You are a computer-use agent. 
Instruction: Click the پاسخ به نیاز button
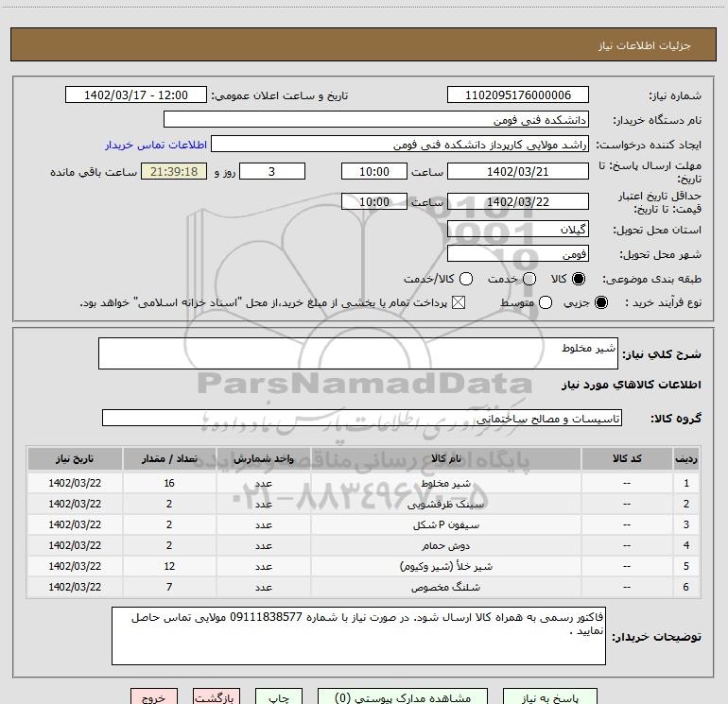pos(549,698)
